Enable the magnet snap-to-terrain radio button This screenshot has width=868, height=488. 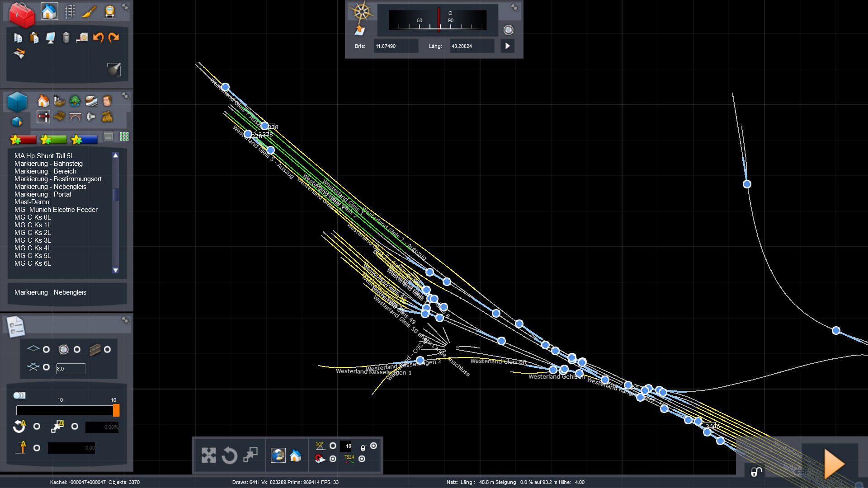333,459
